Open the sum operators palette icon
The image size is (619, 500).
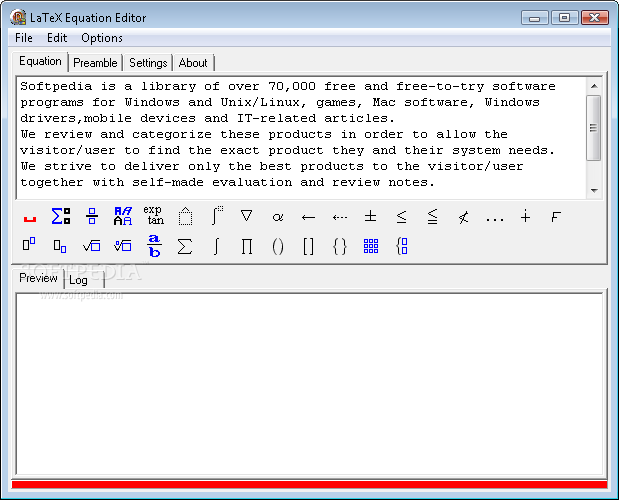[x=61, y=217]
